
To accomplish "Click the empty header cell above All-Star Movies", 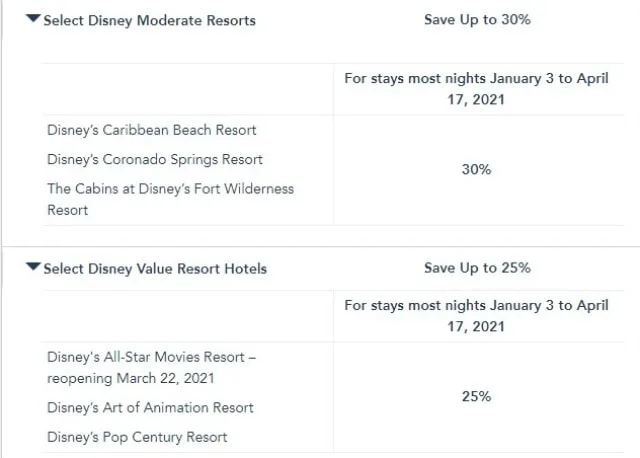I will pyautogui.click(x=188, y=316).
